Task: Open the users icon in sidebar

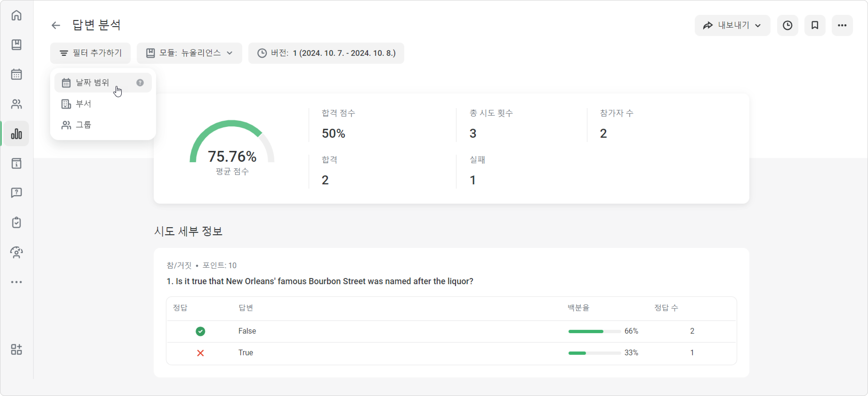Action: (x=16, y=104)
